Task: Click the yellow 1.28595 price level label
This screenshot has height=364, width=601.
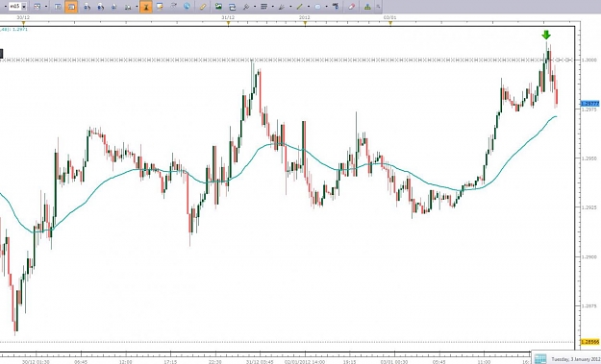Action: tap(589, 342)
